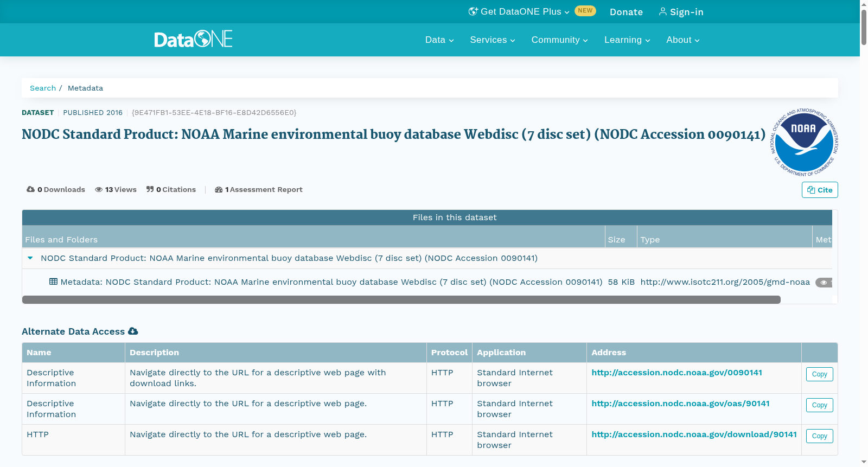Image resolution: width=868 pixels, height=467 pixels.
Task: Expand the Community menu
Action: tap(559, 40)
